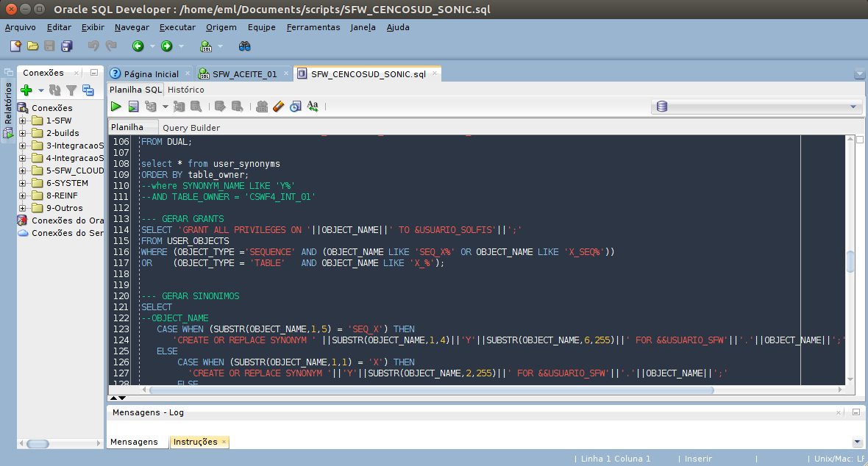Click the Explain Plan icon
This screenshot has width=868, height=466.
tap(151, 107)
